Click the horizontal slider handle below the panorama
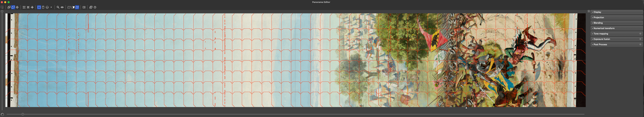The height and width of the screenshot is (117, 644). click(x=23, y=114)
